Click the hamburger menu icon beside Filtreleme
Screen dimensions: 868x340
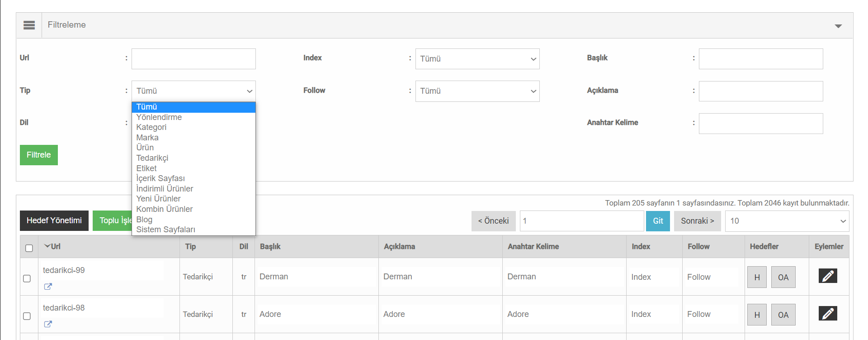click(29, 25)
